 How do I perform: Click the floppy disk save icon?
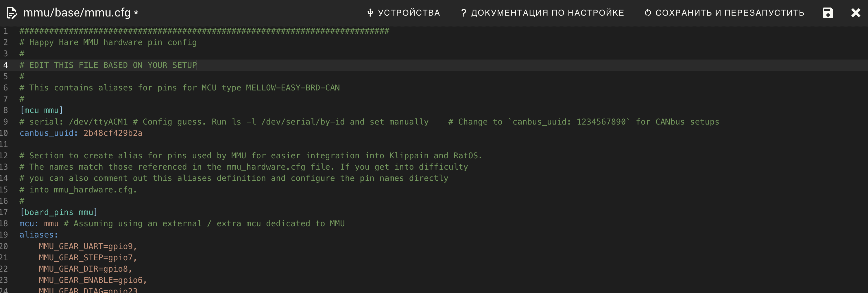[x=828, y=13]
